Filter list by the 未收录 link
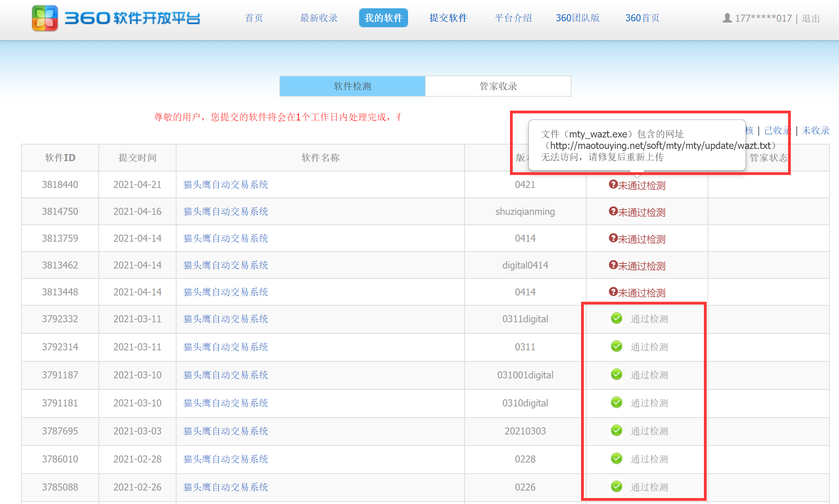The width and height of the screenshot is (839, 504). 815,130
